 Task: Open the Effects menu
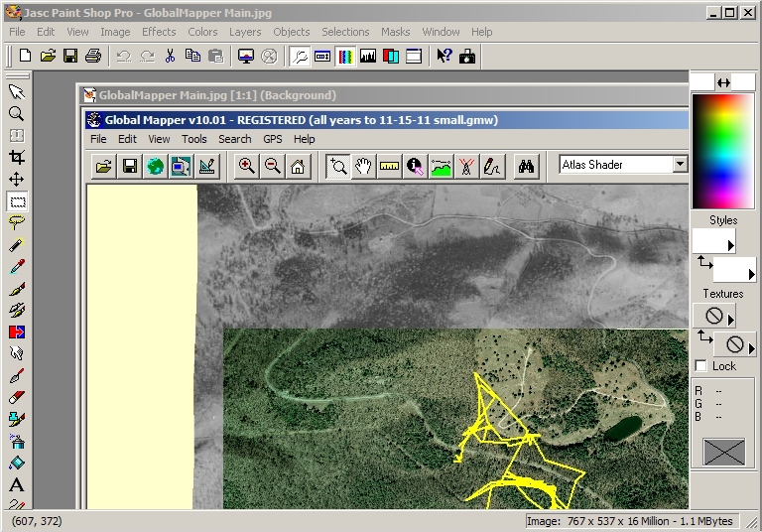(x=159, y=32)
